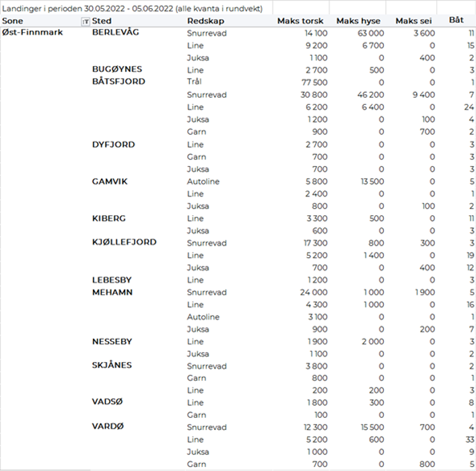This screenshot has height=471, width=476.
Task: Select the 77 500 torsk value cell
Action: point(314,82)
